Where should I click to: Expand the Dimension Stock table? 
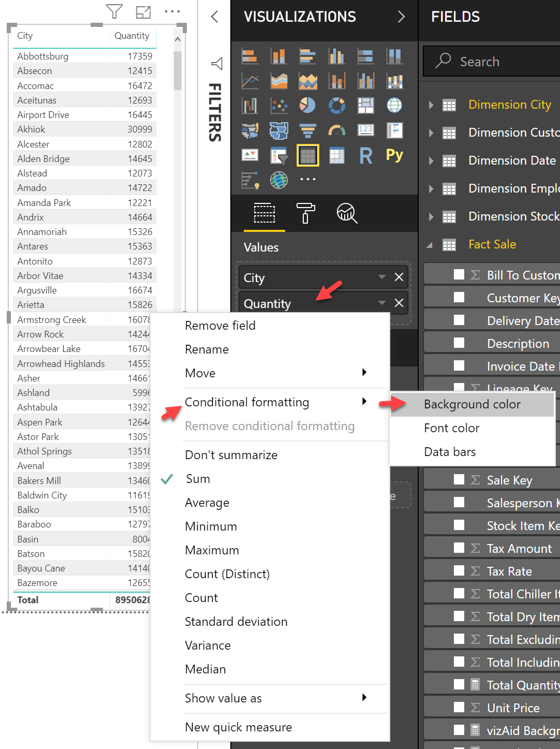431,217
